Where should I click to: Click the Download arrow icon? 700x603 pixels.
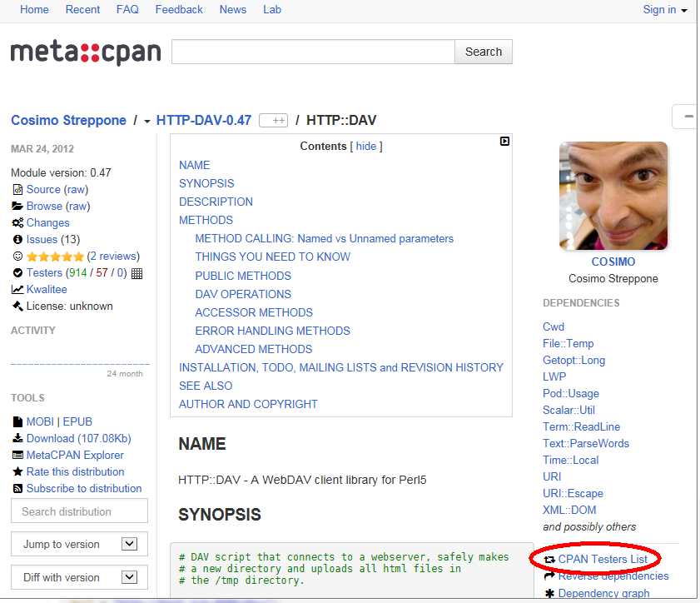point(17,438)
